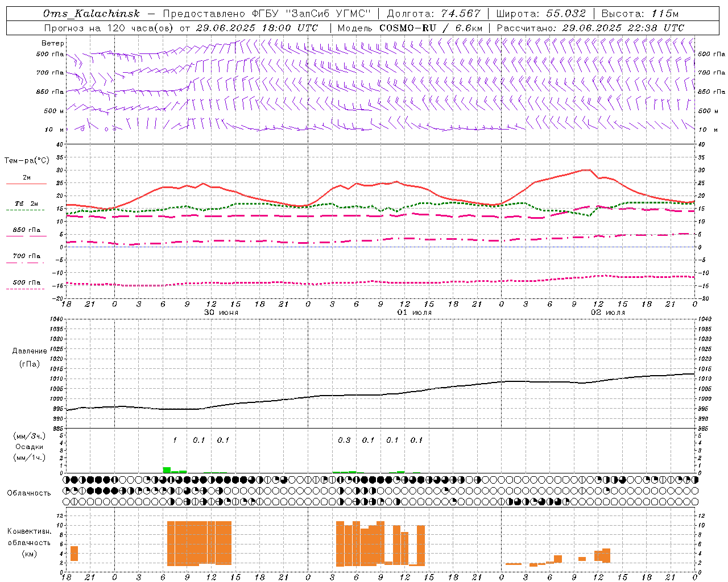Click the Ветер panel label
This screenshot has width=728, height=582.
click(x=53, y=43)
